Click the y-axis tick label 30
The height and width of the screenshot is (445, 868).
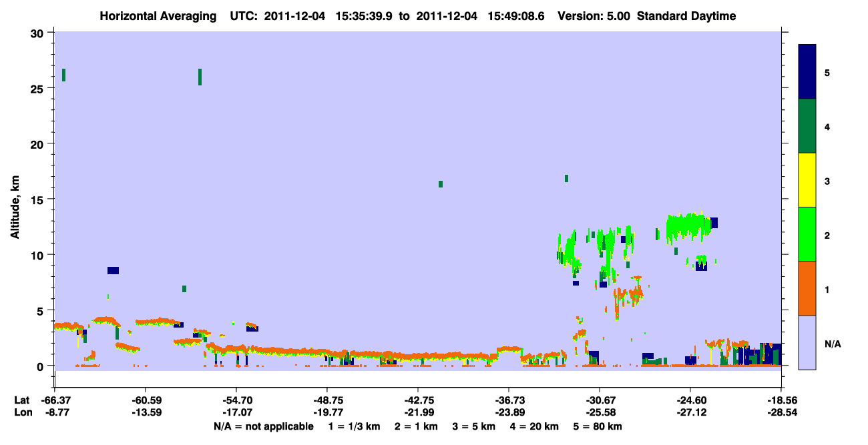37,33
